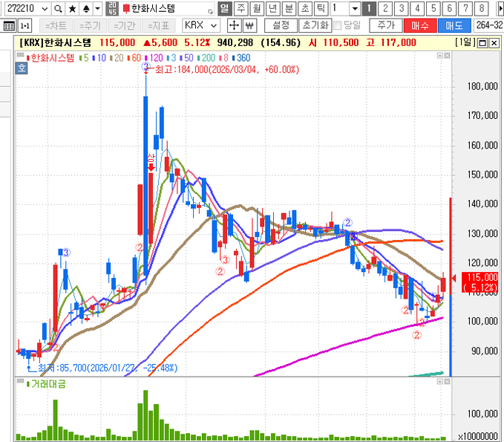Collapse the price chart pane icon
This screenshot has width=504, height=442.
[440, 56]
